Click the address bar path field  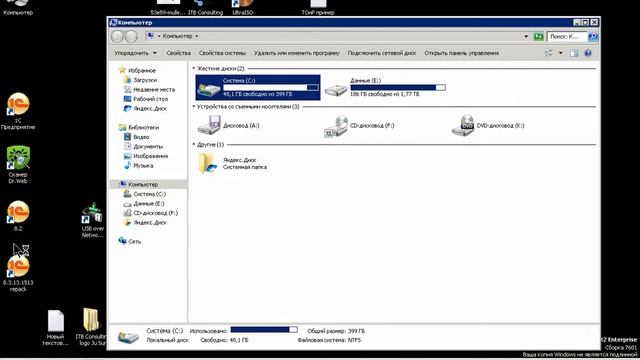click(x=337, y=36)
